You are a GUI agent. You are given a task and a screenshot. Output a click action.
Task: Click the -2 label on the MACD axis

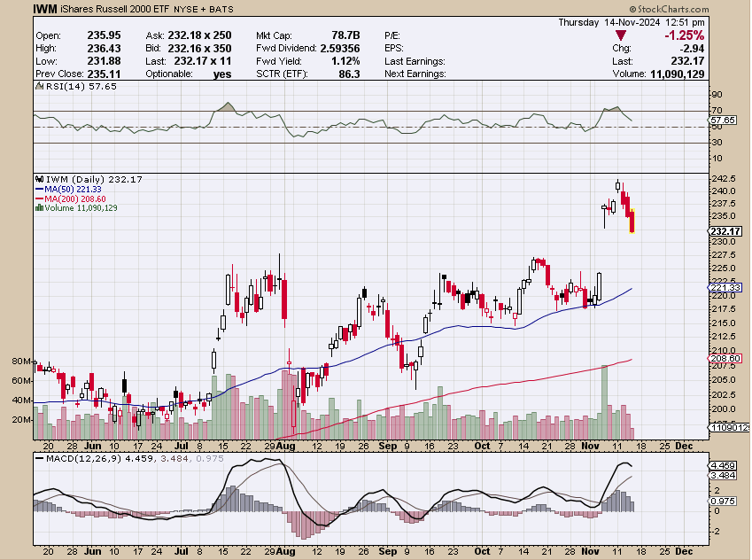(x=717, y=532)
